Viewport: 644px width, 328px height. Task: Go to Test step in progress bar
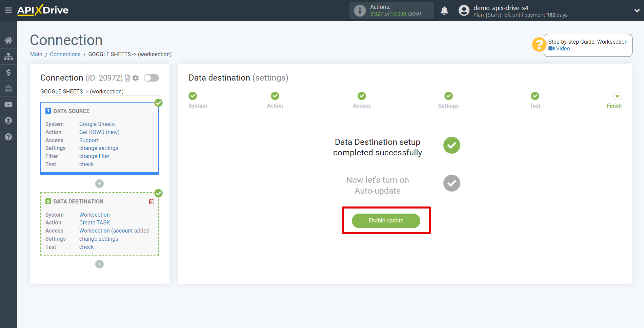pos(535,96)
